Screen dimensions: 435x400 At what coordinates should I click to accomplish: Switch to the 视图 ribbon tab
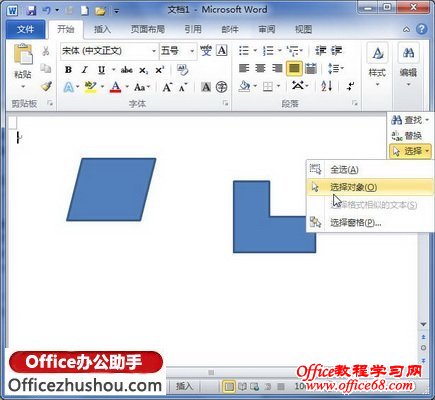303,29
